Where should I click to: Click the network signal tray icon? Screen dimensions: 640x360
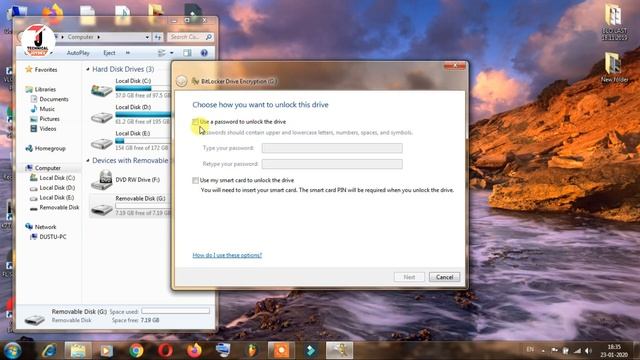(x=577, y=350)
